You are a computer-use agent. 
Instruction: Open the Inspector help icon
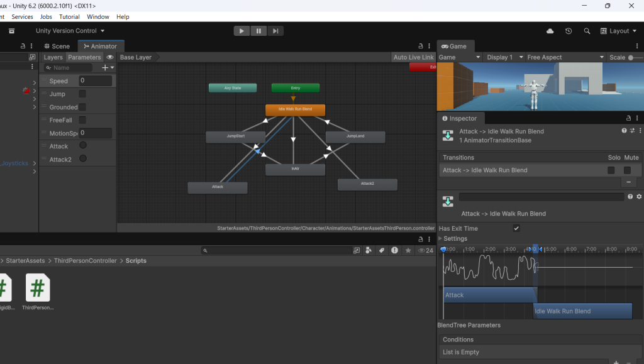624,131
